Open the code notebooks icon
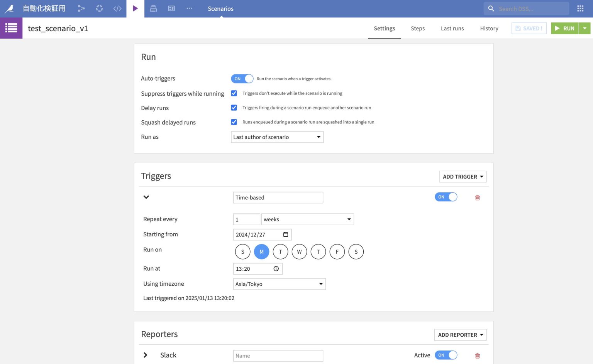Image resolution: width=593 pixels, height=364 pixels. [117, 8]
